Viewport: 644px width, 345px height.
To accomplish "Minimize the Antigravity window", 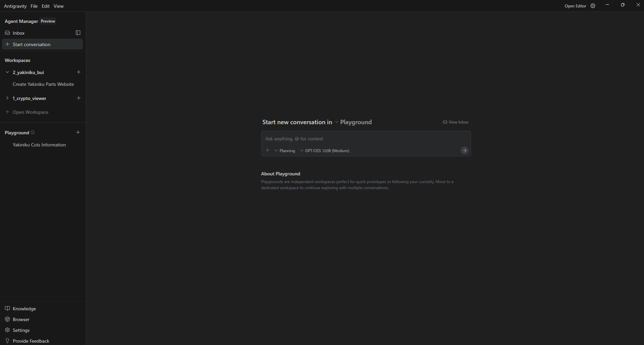I will tap(607, 5).
